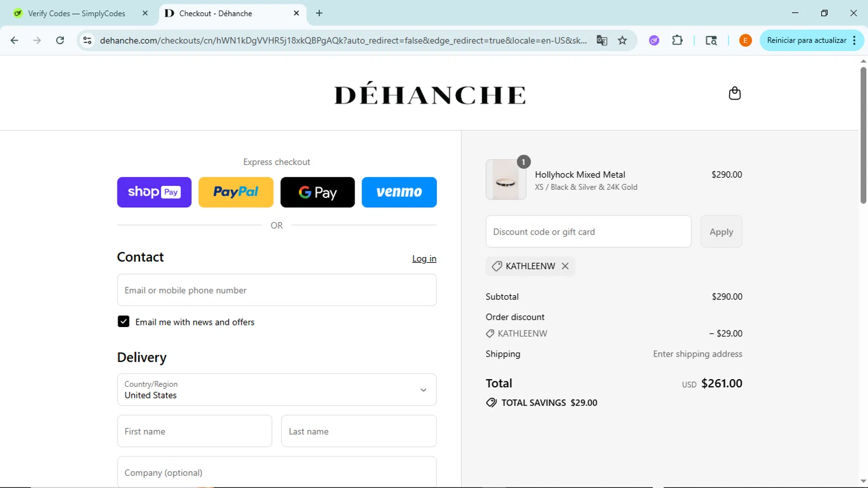This screenshot has height=488, width=868.
Task: Choose PayPal express checkout
Action: 236,192
